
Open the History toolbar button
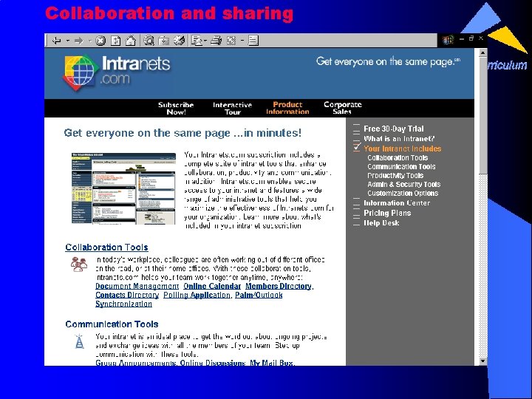pos(179,41)
